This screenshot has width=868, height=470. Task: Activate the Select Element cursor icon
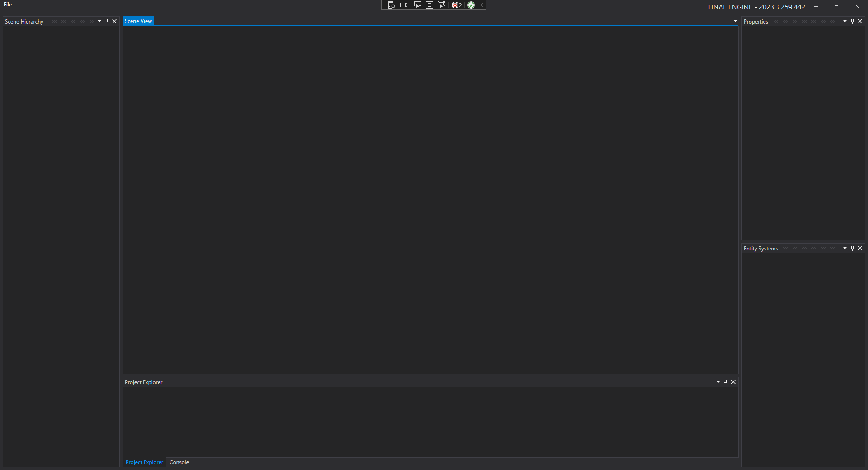coord(417,5)
